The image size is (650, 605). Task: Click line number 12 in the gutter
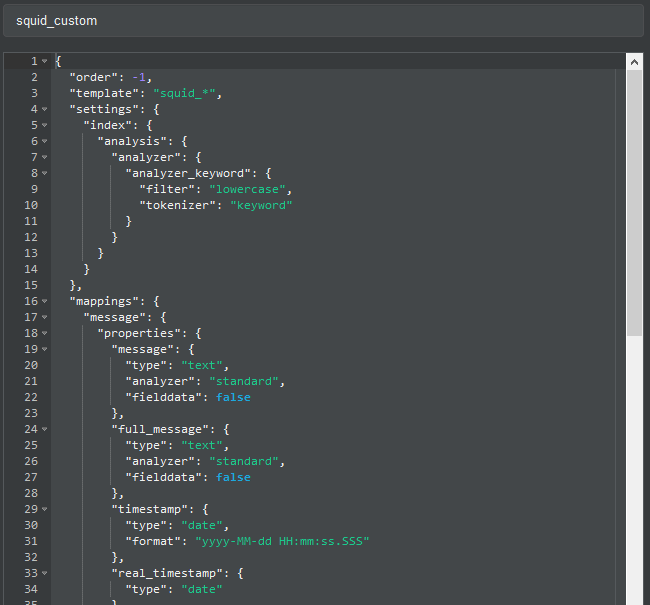(x=31, y=237)
